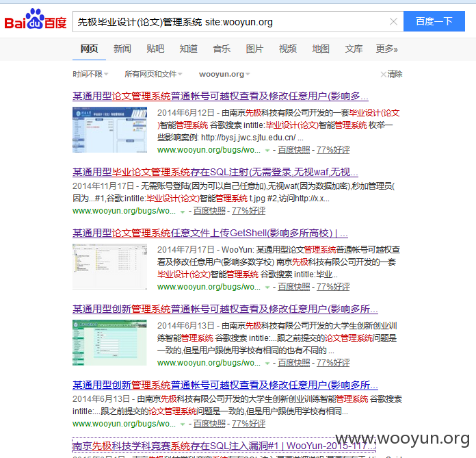The image size is (476, 458).
Task: Select the 网页 tab
Action: tap(89, 49)
